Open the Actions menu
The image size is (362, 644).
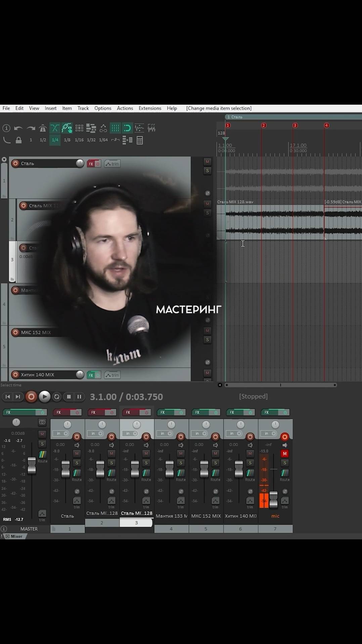coord(125,108)
